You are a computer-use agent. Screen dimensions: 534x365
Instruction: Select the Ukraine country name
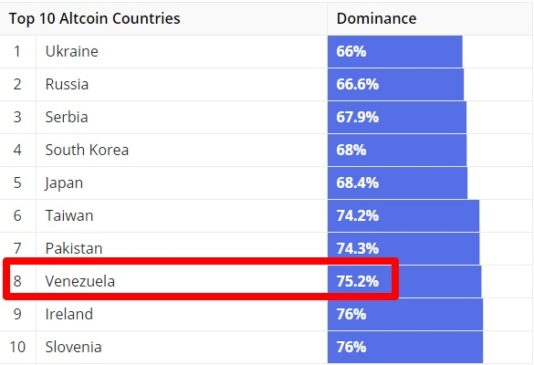pos(72,51)
